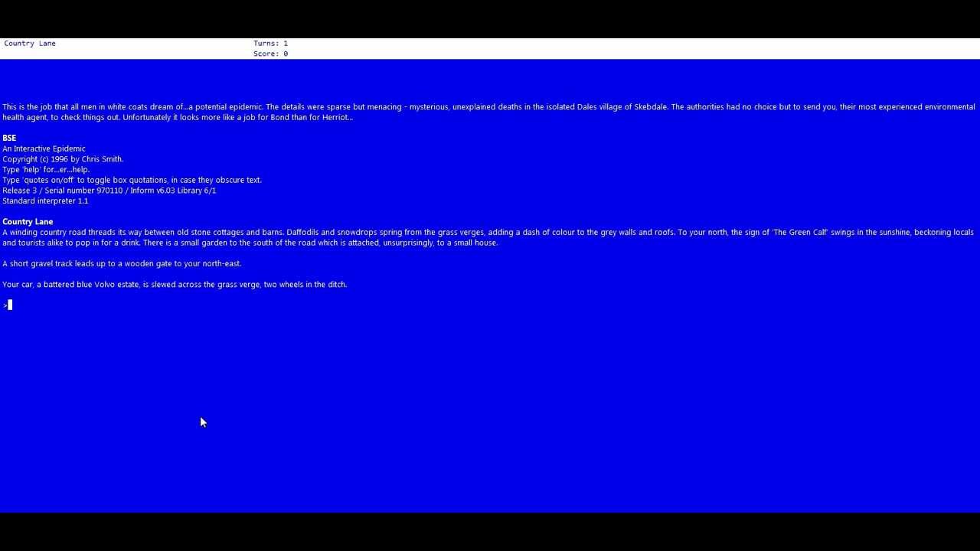Click the 'health agent, to check things out' line
Image resolution: width=980 pixels, height=551 pixels.
[178, 118]
